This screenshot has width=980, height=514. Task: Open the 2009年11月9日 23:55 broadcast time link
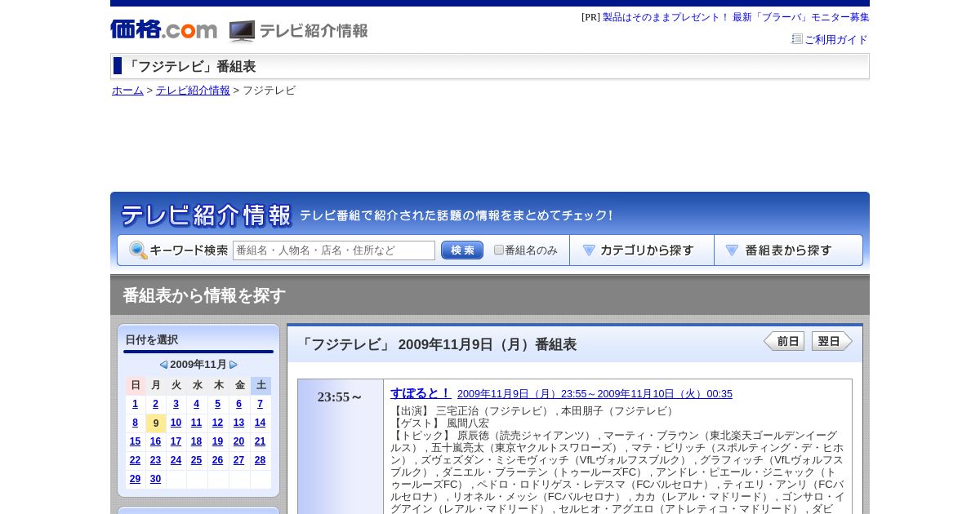pos(595,394)
